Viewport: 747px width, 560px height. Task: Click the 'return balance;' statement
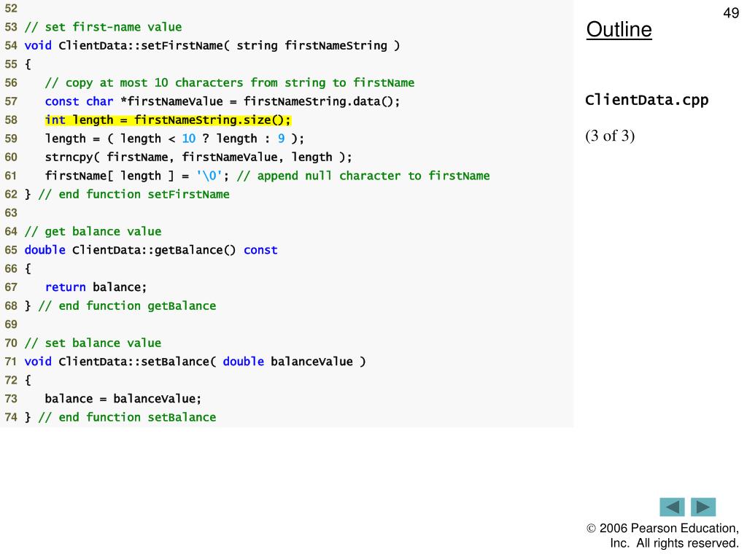coord(96,287)
